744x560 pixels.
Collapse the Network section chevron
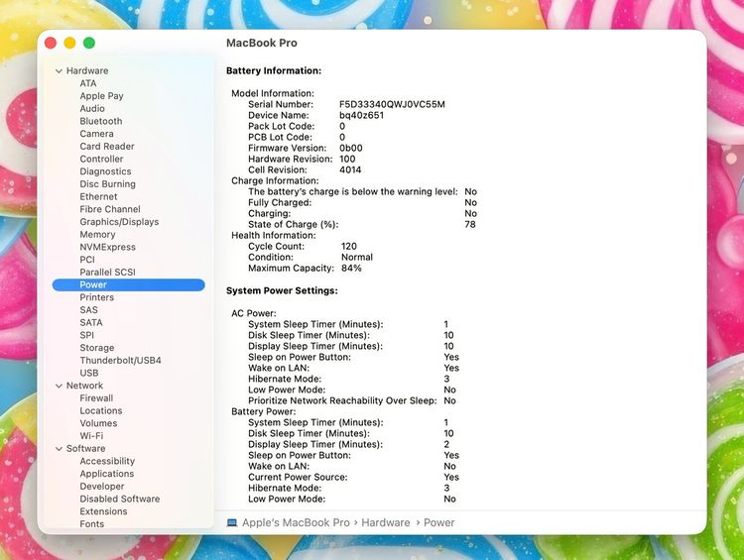click(59, 386)
